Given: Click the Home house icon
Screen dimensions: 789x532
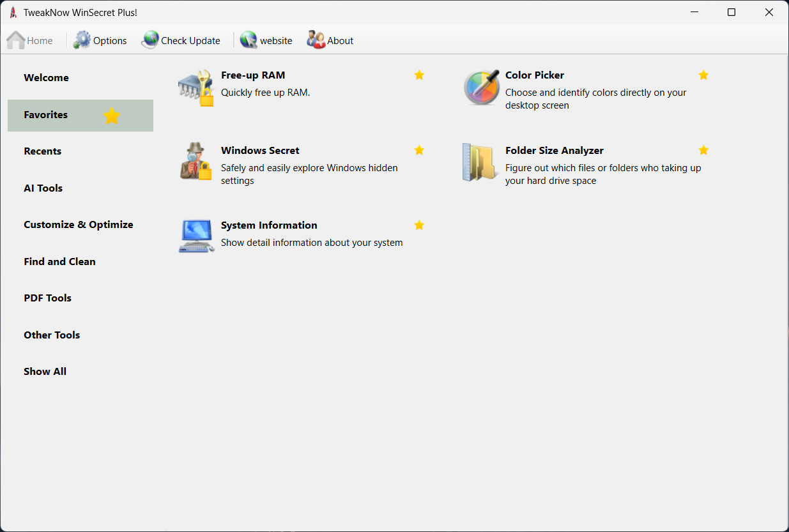Looking at the screenshot, I should (16, 40).
